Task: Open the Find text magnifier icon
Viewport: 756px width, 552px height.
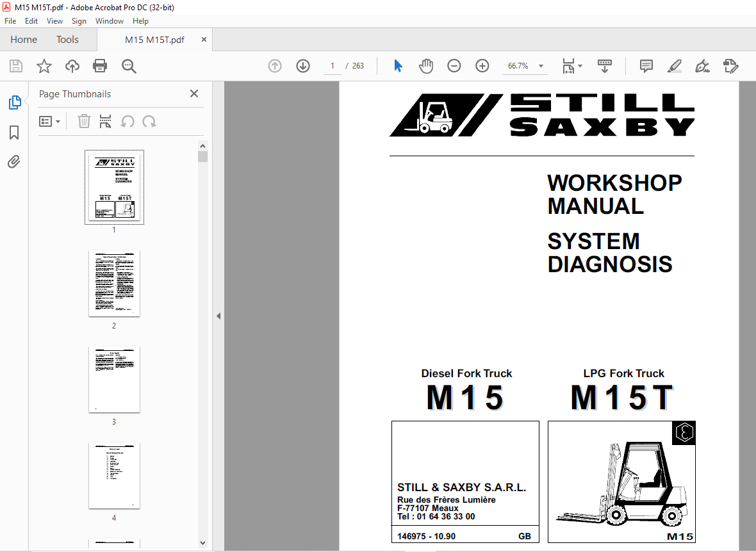Action: point(129,66)
